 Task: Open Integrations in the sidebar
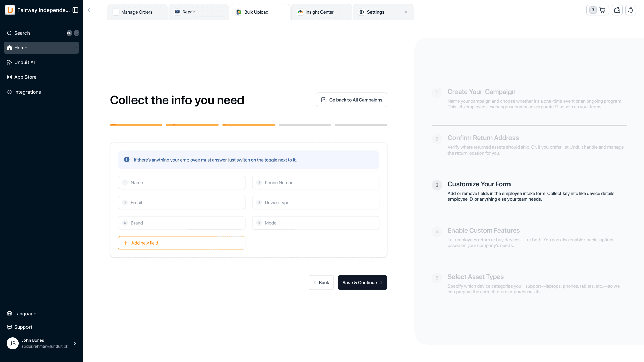point(27,92)
